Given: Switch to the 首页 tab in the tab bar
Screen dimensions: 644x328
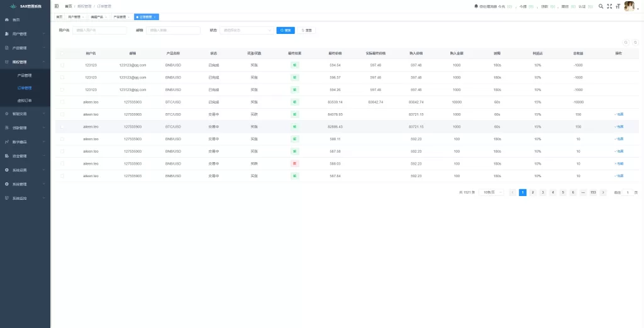Looking at the screenshot, I should [x=60, y=17].
